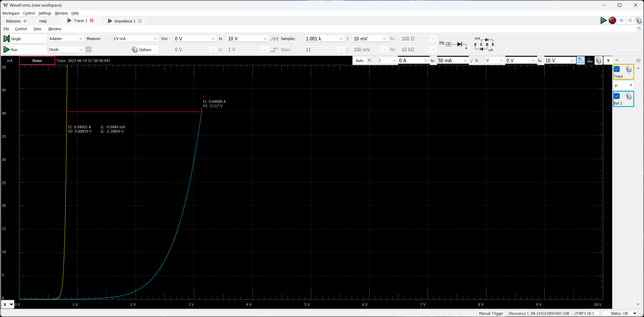Toggle the Y cursor button
The image size is (644, 317).
608,61
